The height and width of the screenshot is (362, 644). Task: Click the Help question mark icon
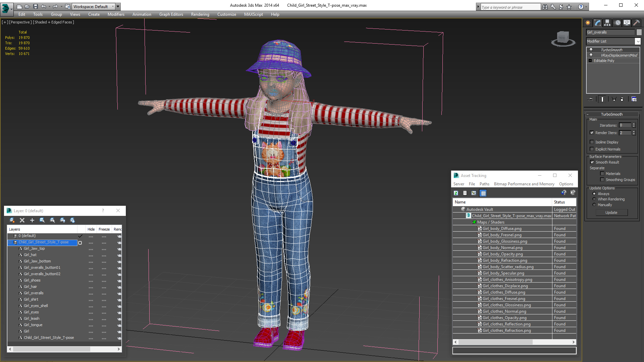tap(581, 7)
